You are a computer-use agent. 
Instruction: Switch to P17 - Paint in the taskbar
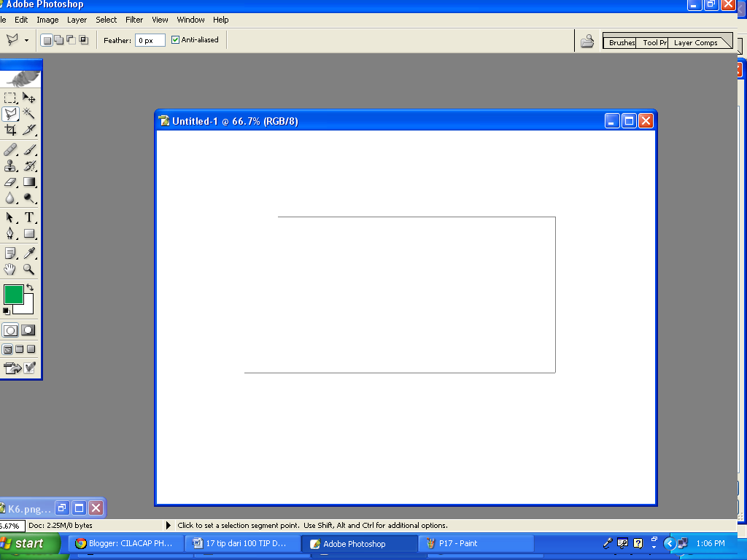tap(476, 543)
